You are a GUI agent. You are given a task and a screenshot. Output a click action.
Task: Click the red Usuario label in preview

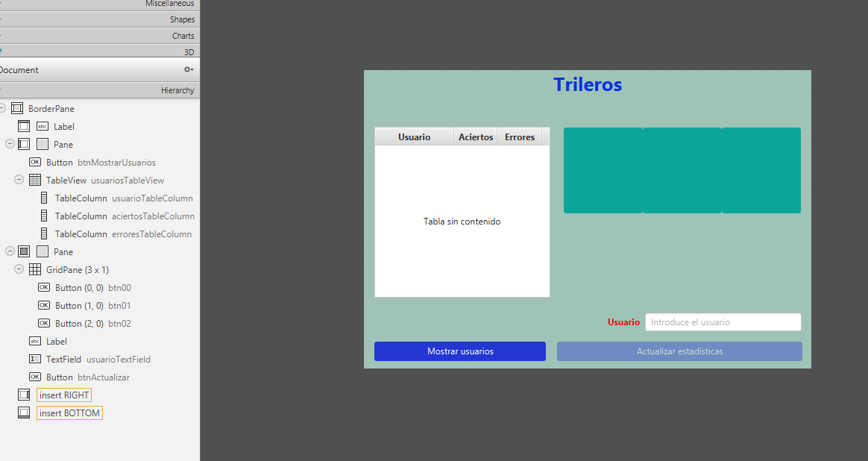pyautogui.click(x=623, y=322)
